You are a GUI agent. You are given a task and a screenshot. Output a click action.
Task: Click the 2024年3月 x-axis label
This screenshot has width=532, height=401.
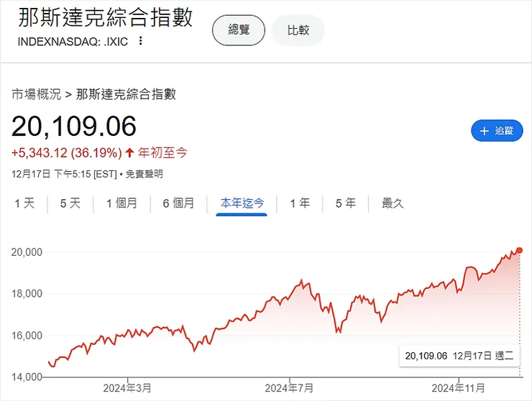pyautogui.click(x=127, y=388)
